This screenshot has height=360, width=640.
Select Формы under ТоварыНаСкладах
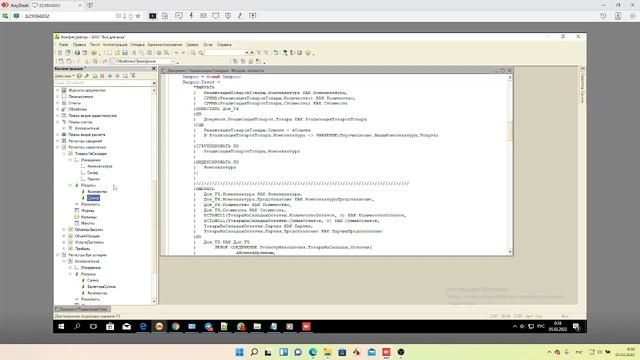[87, 211]
